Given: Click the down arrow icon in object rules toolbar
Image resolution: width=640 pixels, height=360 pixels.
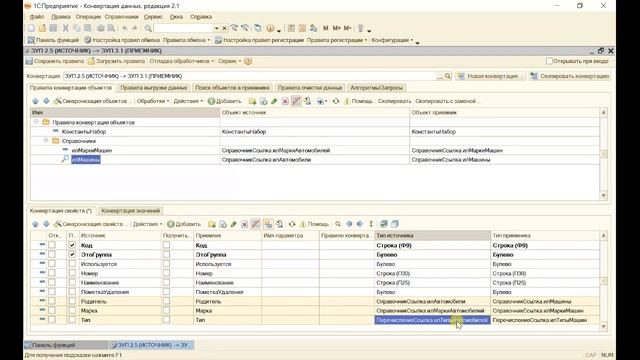Looking at the screenshot, I should [x=46, y=101].
